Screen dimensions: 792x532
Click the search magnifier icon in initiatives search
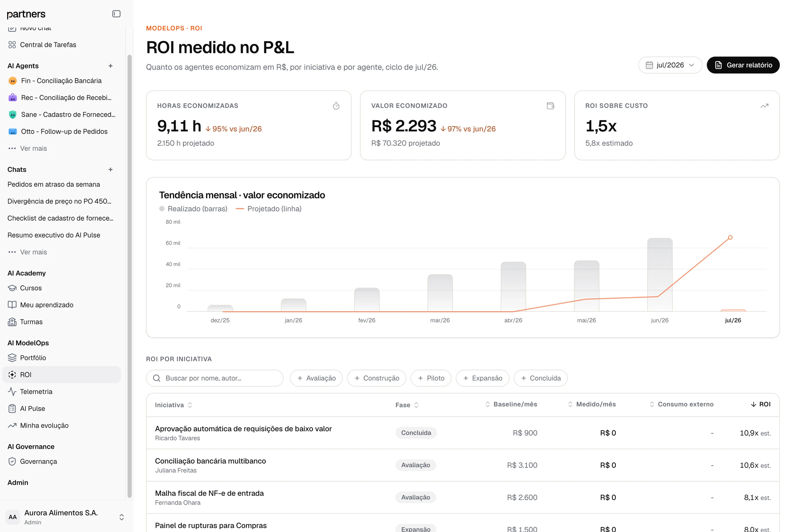pyautogui.click(x=157, y=378)
